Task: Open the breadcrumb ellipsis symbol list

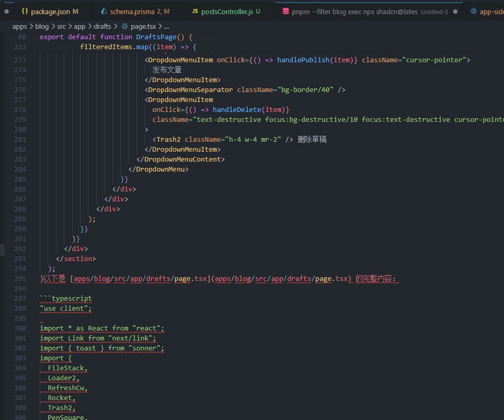Action: coord(166,26)
